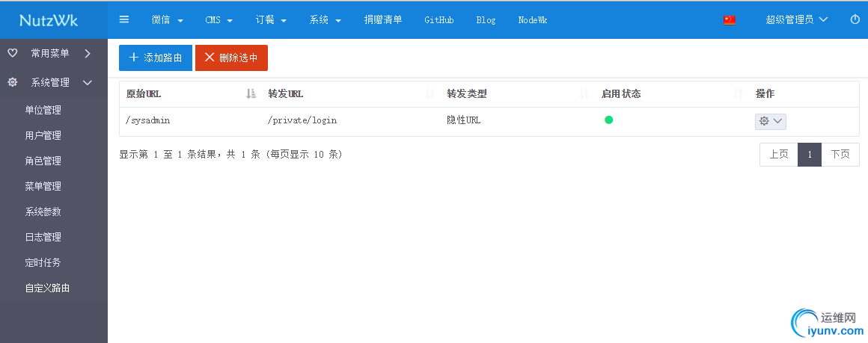Click the 下页 pagination button
This screenshot has height=343, width=868.
(840, 155)
